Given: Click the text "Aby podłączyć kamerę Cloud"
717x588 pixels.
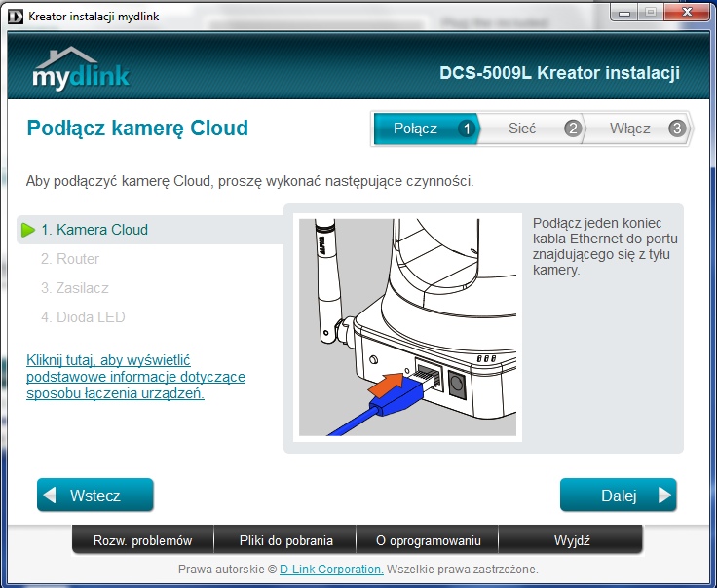Looking at the screenshot, I should pos(118,181).
